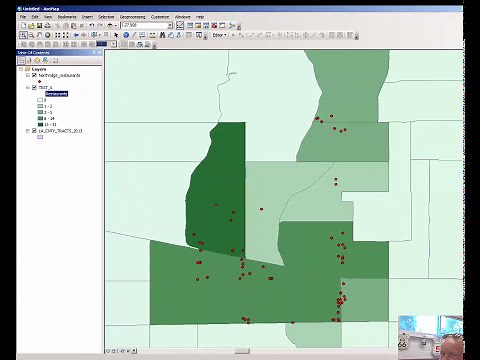The width and height of the screenshot is (480, 360).
Task: Open the Help menu
Action: pos(200,17)
